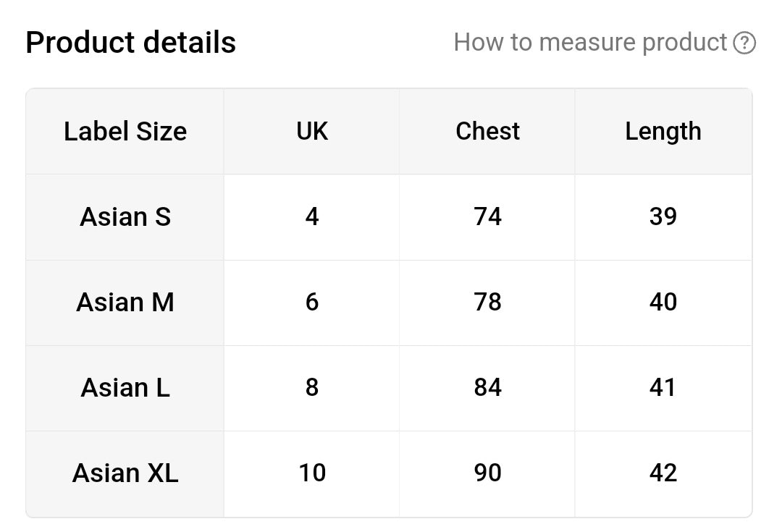Select the Product details heading

(130, 43)
